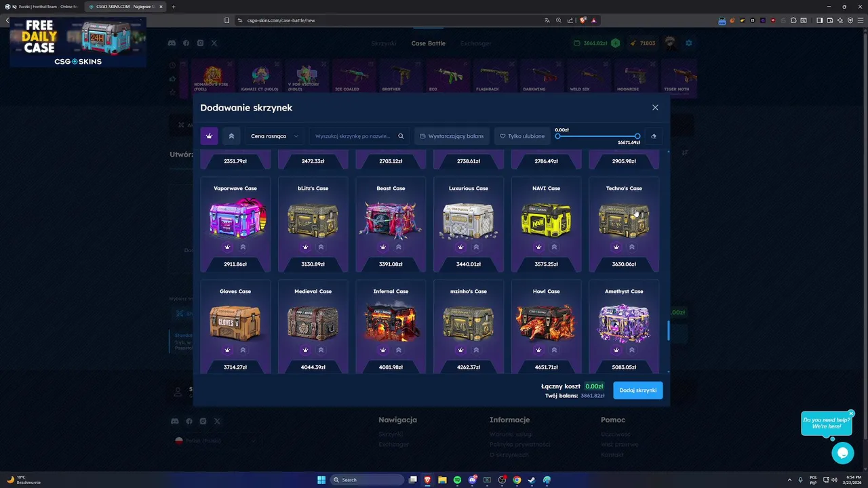Open Discord from the taskbar
Viewport: 868px width, 488px height.
472,480
